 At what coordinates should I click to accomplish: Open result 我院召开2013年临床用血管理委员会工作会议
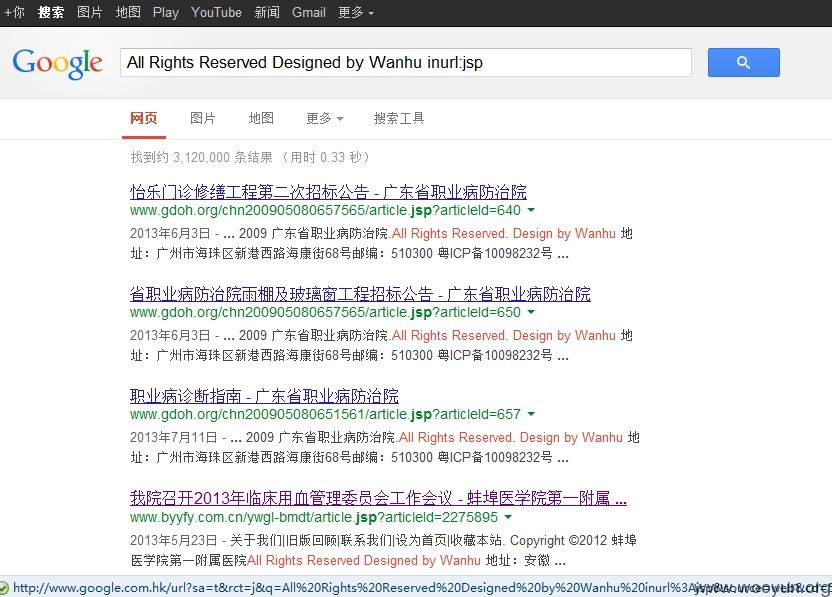(x=378, y=498)
